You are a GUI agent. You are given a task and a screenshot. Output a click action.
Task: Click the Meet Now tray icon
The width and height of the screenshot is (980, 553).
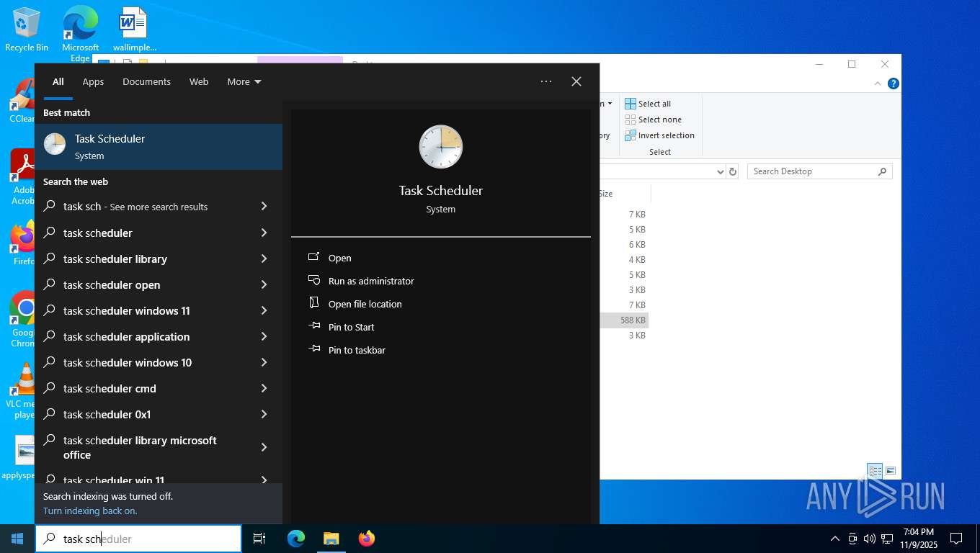852,539
